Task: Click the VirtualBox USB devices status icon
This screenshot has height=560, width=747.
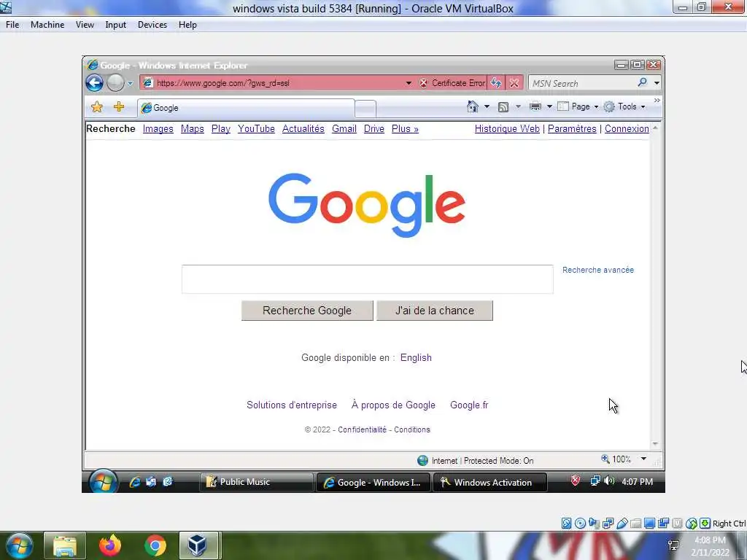Action: coord(622,524)
